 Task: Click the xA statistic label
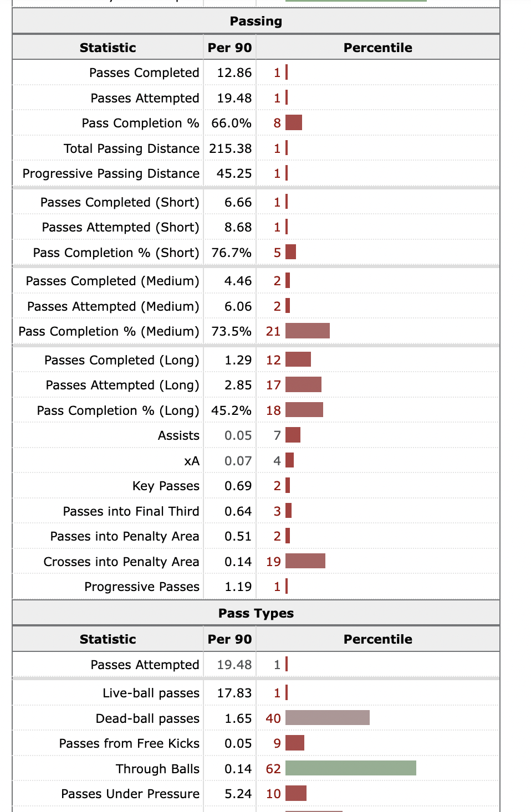192,461
